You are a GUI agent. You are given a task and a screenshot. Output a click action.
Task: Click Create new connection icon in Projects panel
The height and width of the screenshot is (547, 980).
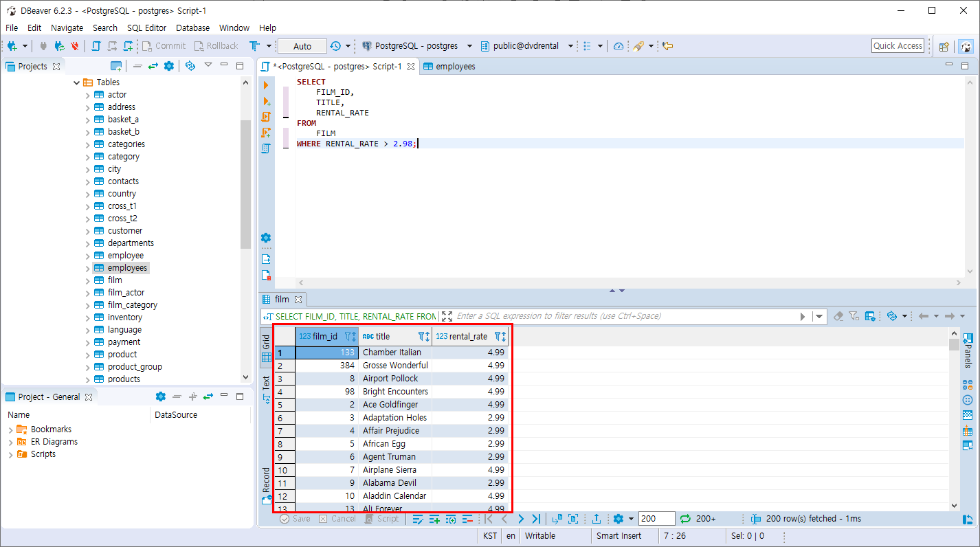click(x=116, y=66)
